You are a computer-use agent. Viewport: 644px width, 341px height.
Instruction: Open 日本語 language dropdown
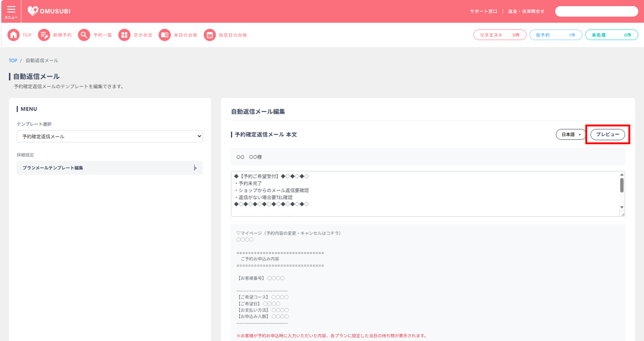[x=571, y=135]
